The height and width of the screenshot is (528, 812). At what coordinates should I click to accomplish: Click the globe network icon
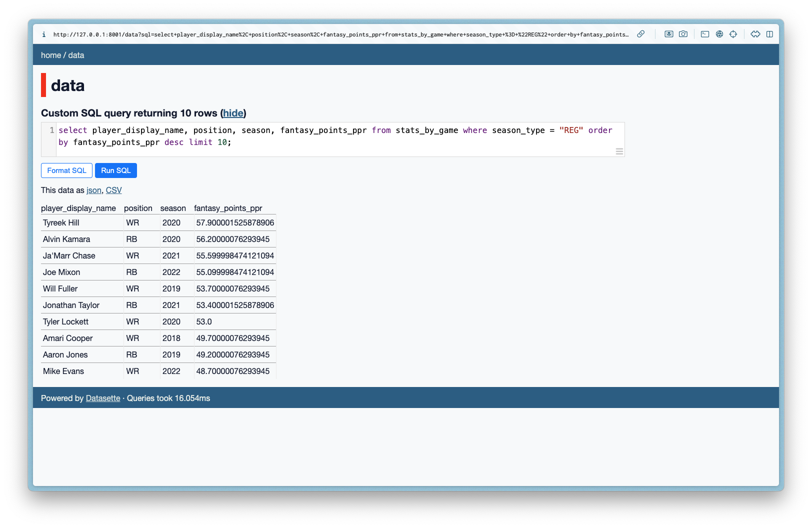[x=719, y=34]
